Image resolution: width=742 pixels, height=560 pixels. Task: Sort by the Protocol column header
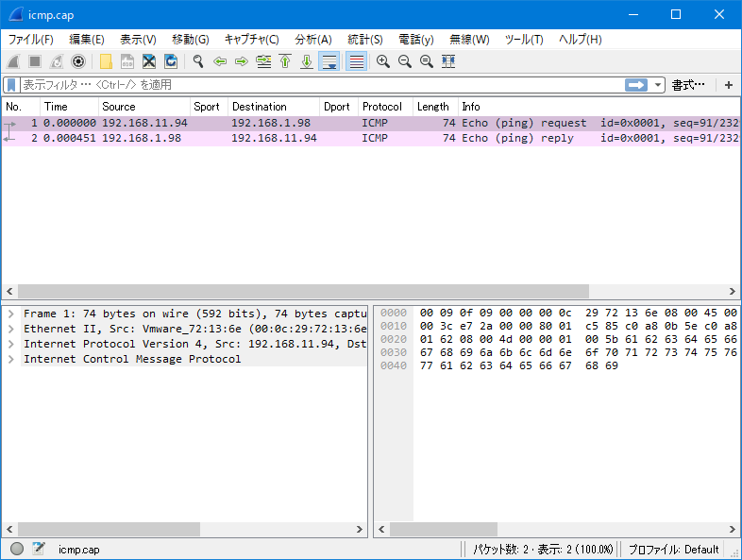(386, 107)
